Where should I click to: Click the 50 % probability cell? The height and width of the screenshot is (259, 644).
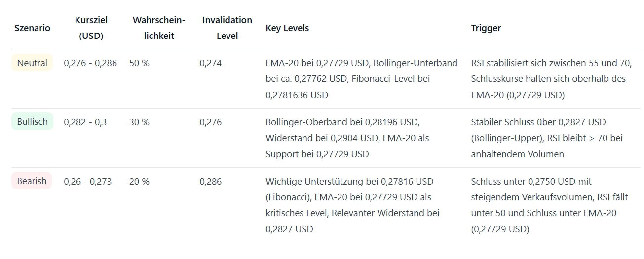(139, 63)
